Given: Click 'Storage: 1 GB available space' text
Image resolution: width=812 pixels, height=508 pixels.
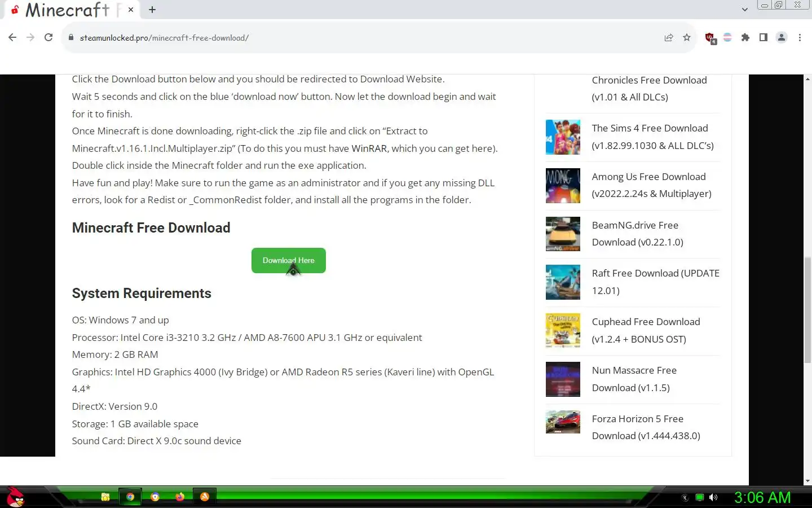Looking at the screenshot, I should pos(135,424).
